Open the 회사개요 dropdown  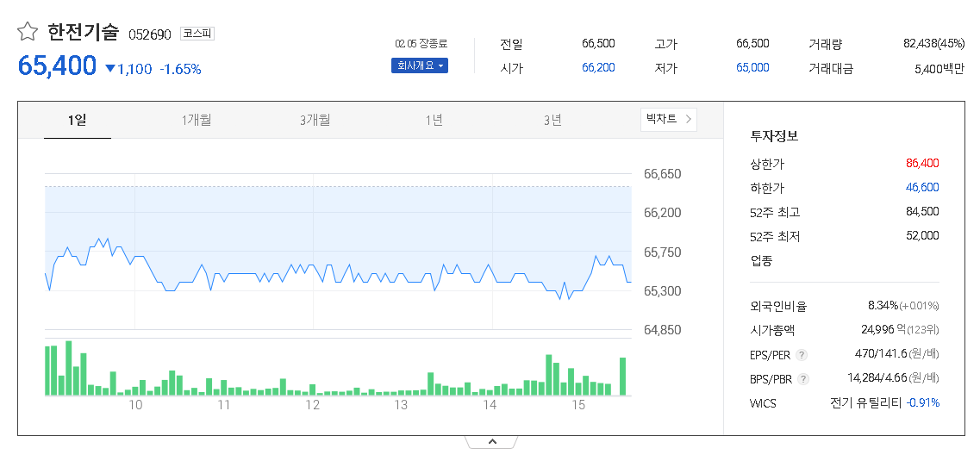420,65
